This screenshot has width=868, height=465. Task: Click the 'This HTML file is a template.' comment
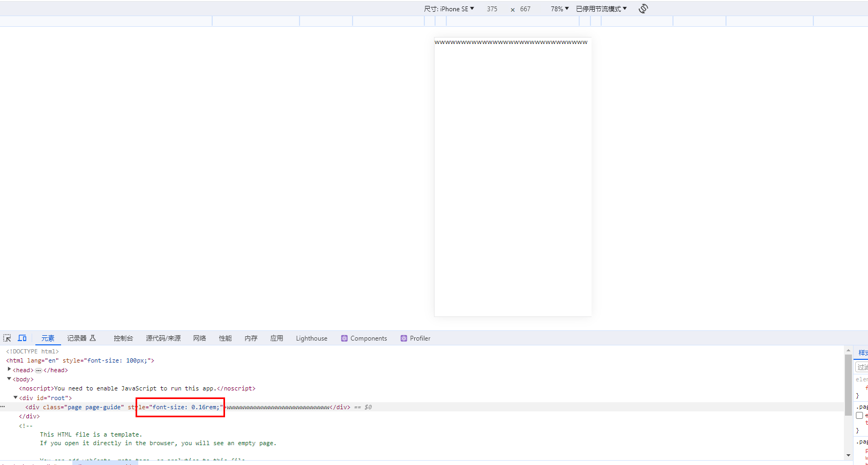pyautogui.click(x=91, y=434)
